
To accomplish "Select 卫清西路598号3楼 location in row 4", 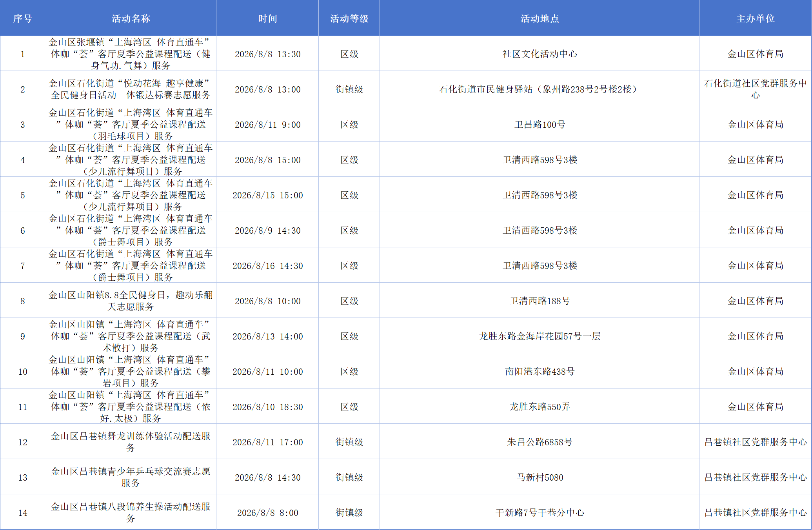I will click(540, 160).
